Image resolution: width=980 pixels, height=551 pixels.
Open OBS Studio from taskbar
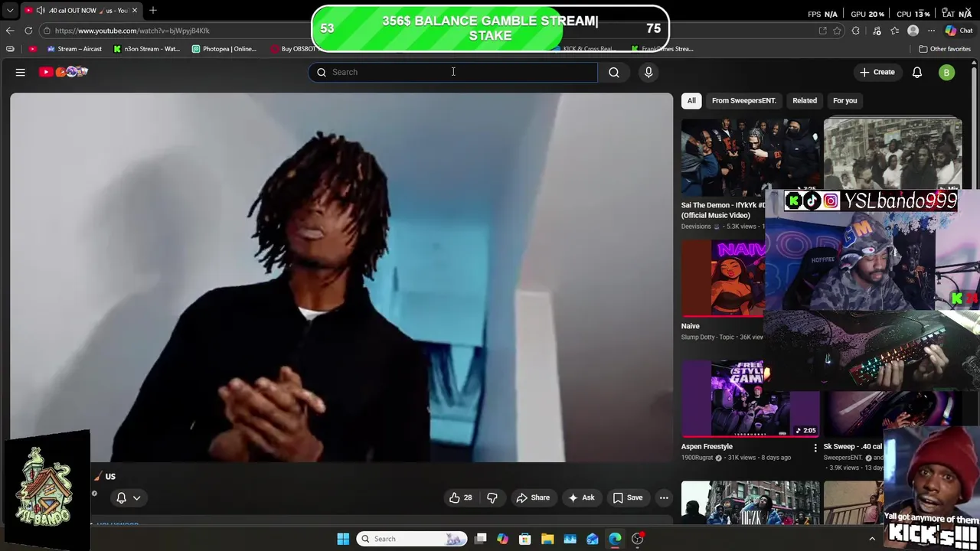coord(637,539)
